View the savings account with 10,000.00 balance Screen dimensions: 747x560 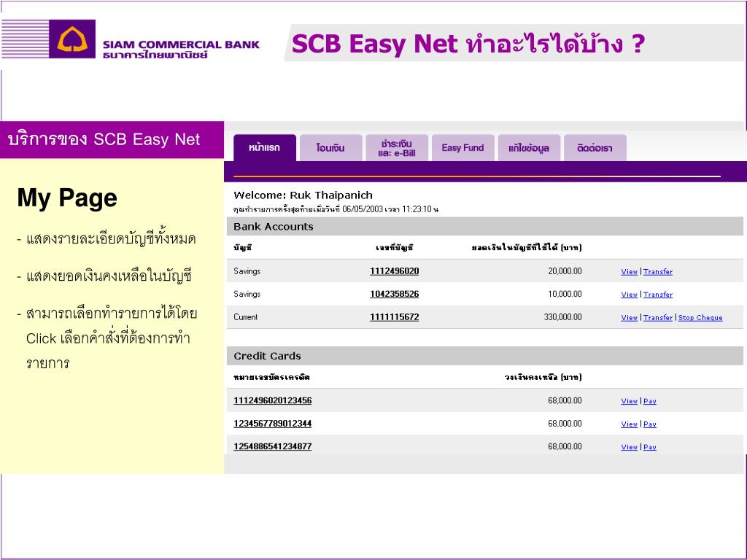tap(630, 295)
